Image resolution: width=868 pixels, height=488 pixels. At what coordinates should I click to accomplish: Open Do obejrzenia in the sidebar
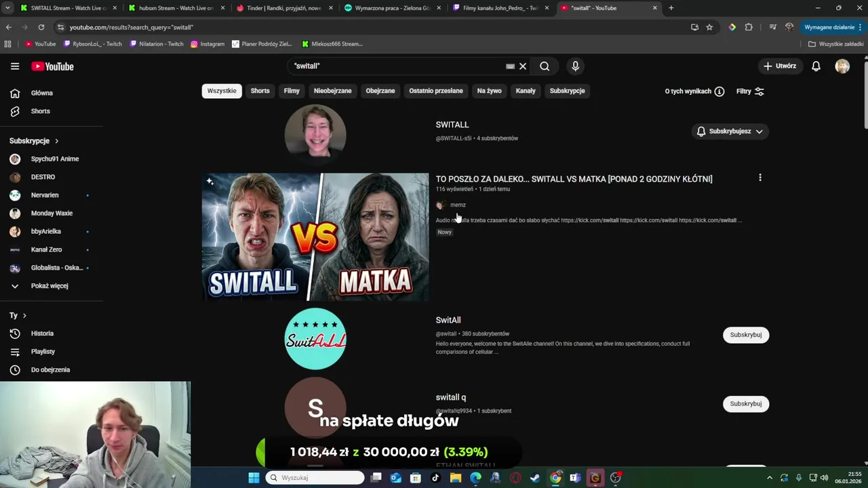pos(49,370)
